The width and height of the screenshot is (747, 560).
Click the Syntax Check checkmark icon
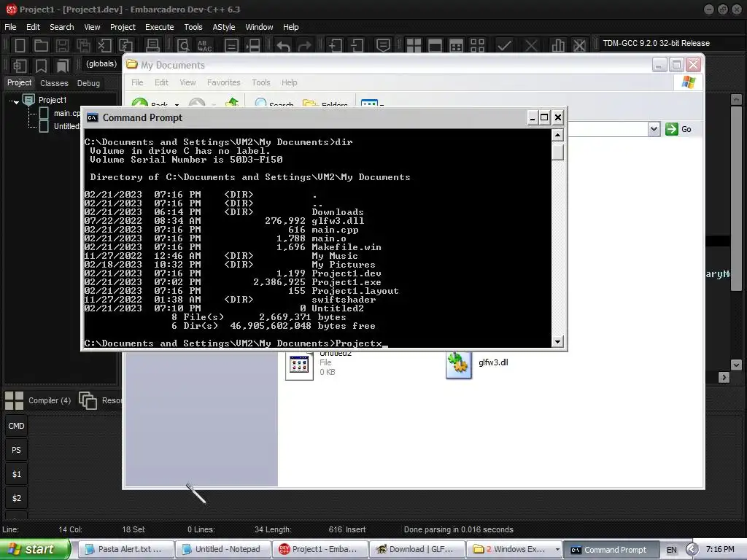pos(504,46)
